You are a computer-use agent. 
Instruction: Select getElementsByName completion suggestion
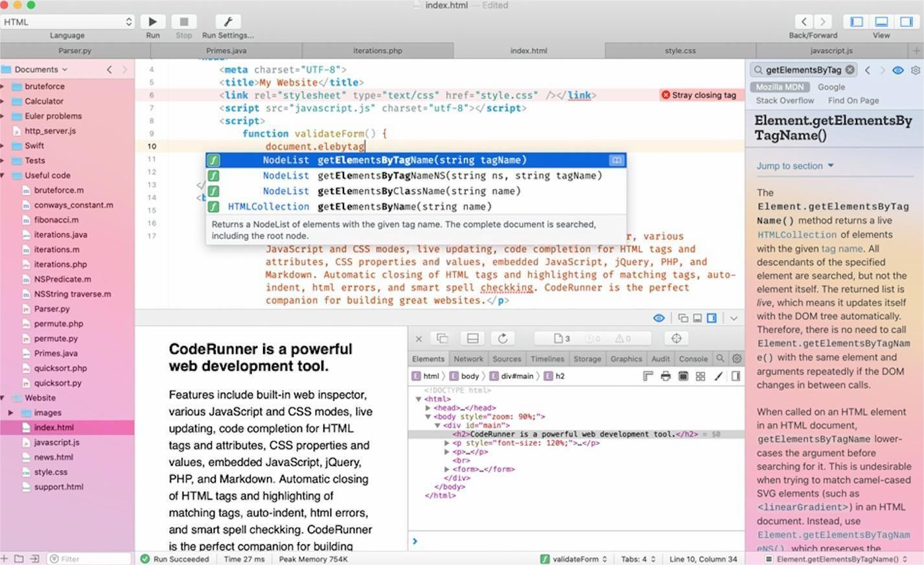pos(416,207)
